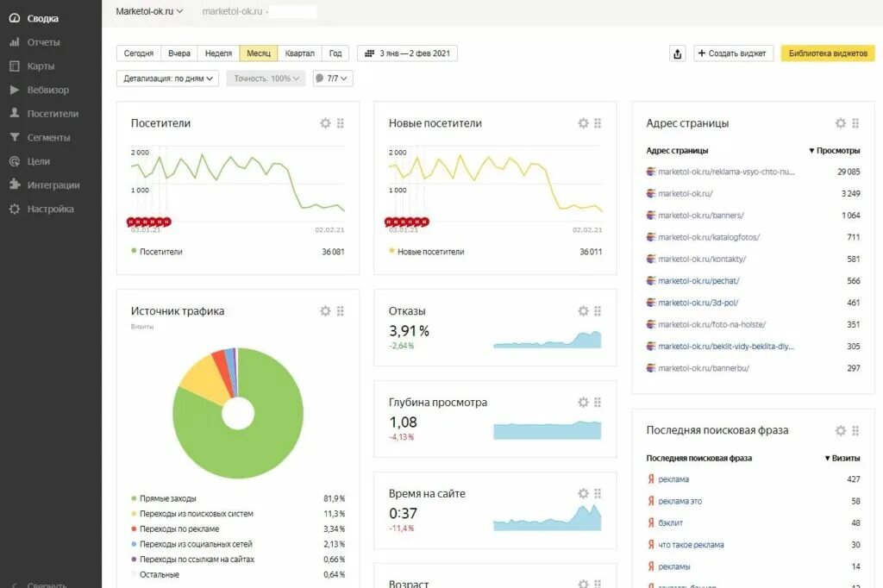Open Вебвизор in the sidebar

click(x=39, y=90)
